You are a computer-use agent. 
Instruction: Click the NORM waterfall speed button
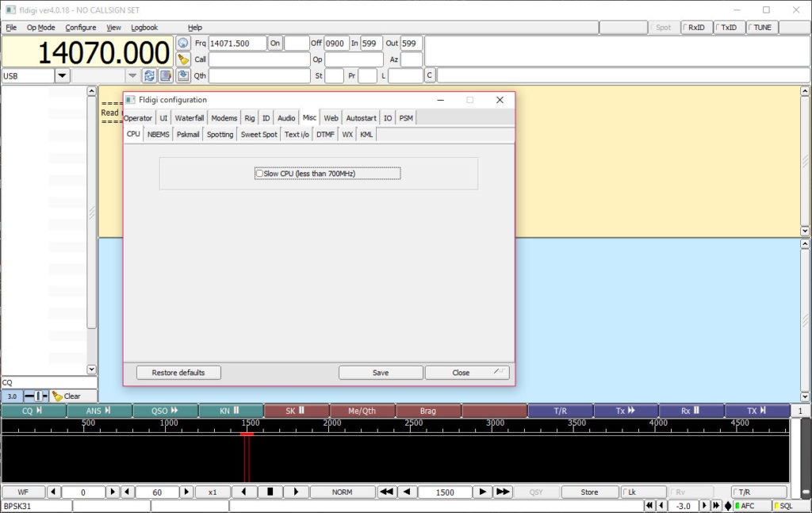[343, 492]
